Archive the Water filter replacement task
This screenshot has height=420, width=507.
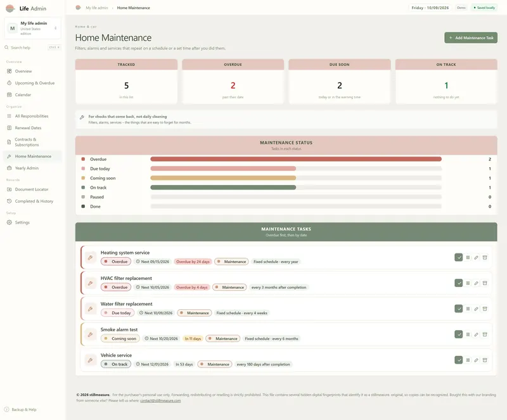click(485, 309)
